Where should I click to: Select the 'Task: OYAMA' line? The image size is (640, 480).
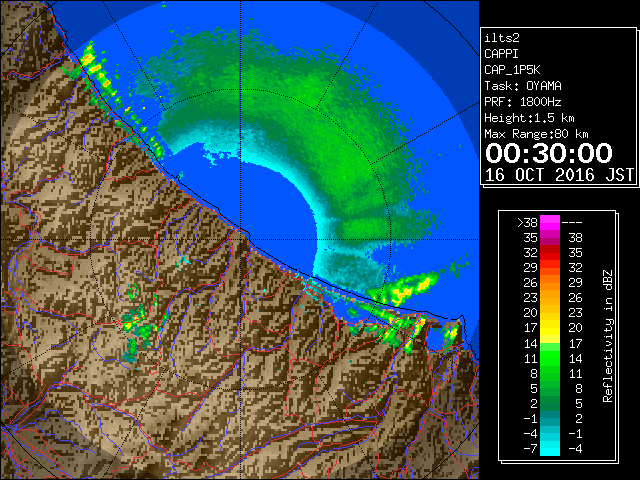point(523,86)
